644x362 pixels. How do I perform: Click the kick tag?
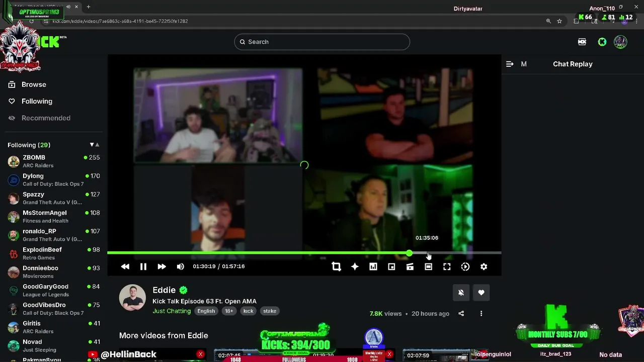pos(249,311)
